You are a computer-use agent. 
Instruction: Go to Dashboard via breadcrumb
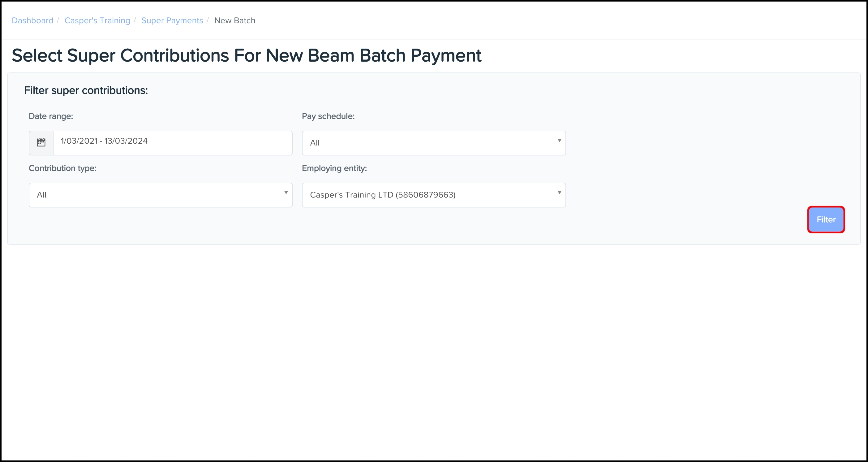tap(32, 20)
